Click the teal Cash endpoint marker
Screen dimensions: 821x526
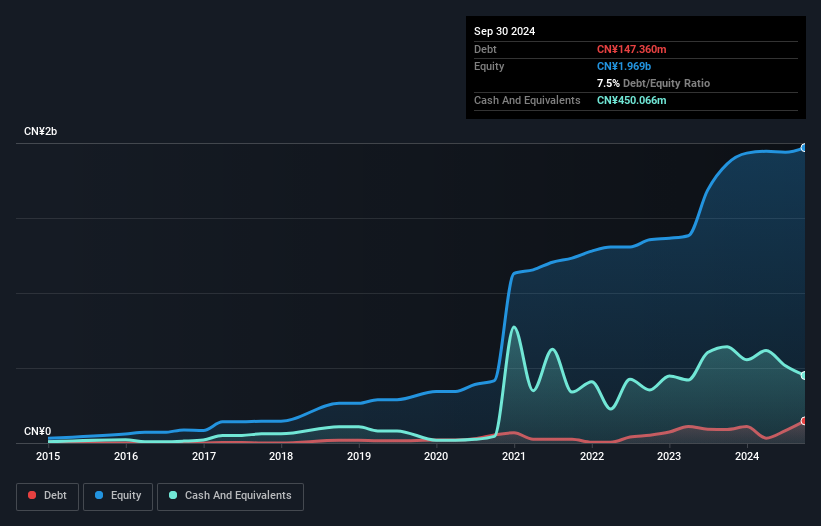click(x=804, y=375)
